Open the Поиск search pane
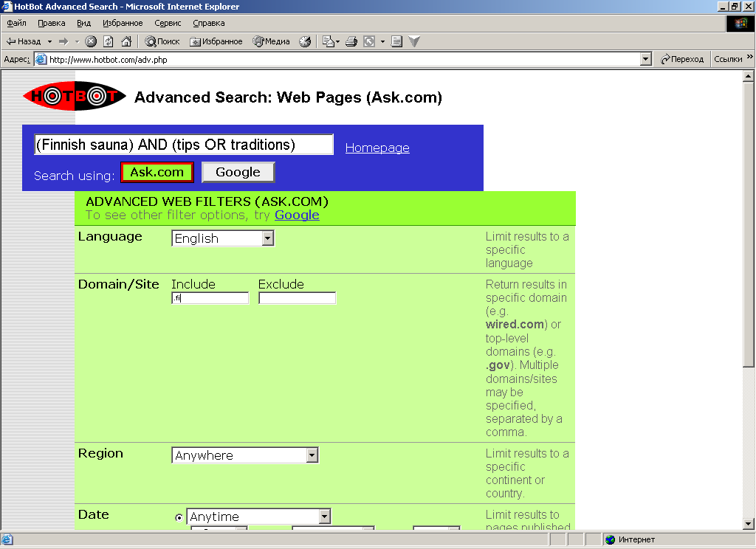This screenshot has width=756, height=549. 162,41
